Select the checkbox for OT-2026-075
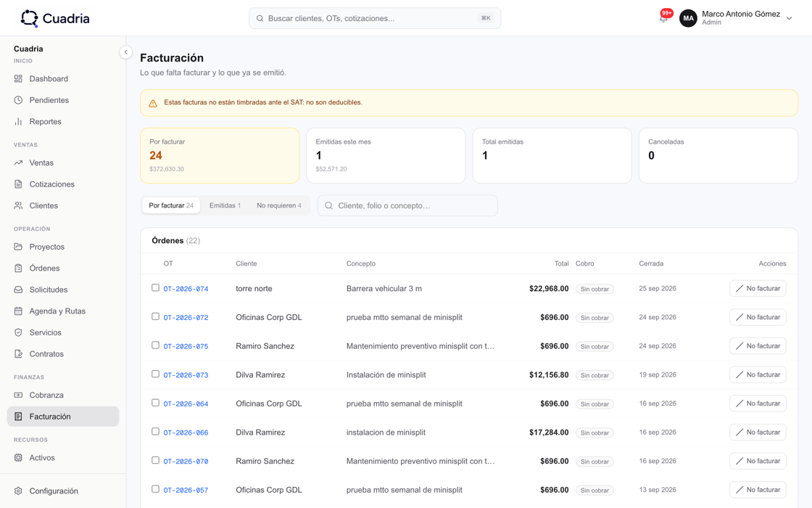 pyautogui.click(x=155, y=345)
